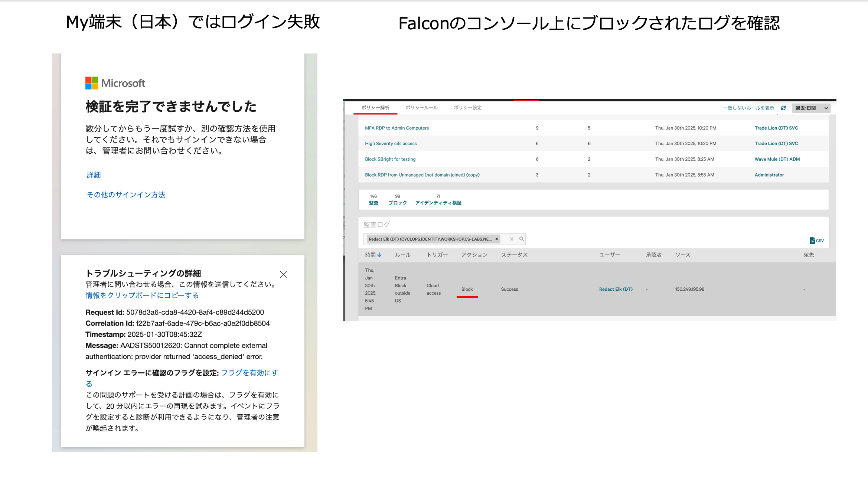Close the troubleshooting details panel
Screen dimensions: 868x493
coord(283,274)
